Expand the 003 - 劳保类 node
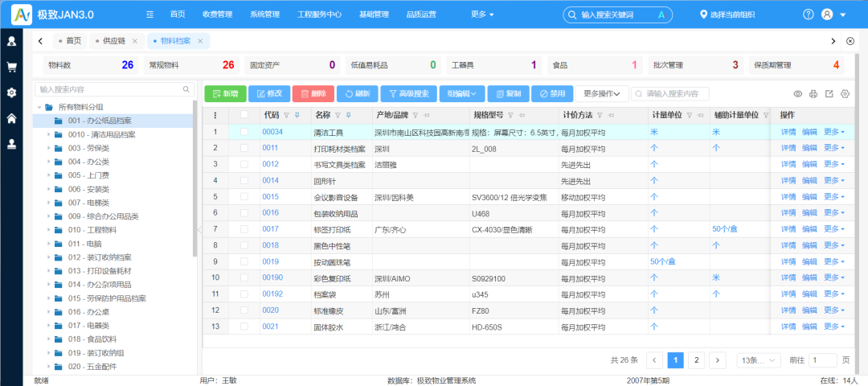 (49, 148)
